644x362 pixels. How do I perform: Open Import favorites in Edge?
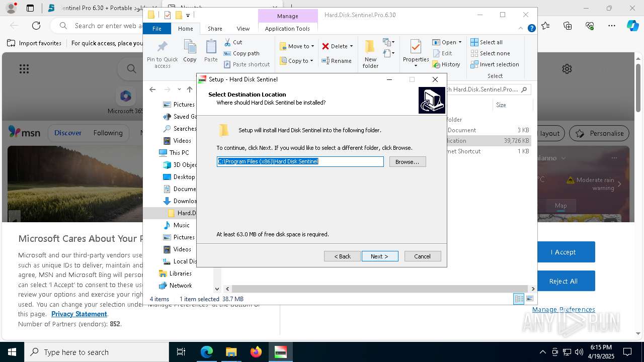(x=34, y=43)
